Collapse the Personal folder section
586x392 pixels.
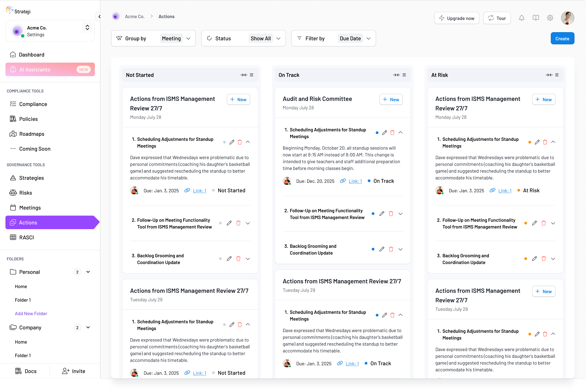[88, 272]
